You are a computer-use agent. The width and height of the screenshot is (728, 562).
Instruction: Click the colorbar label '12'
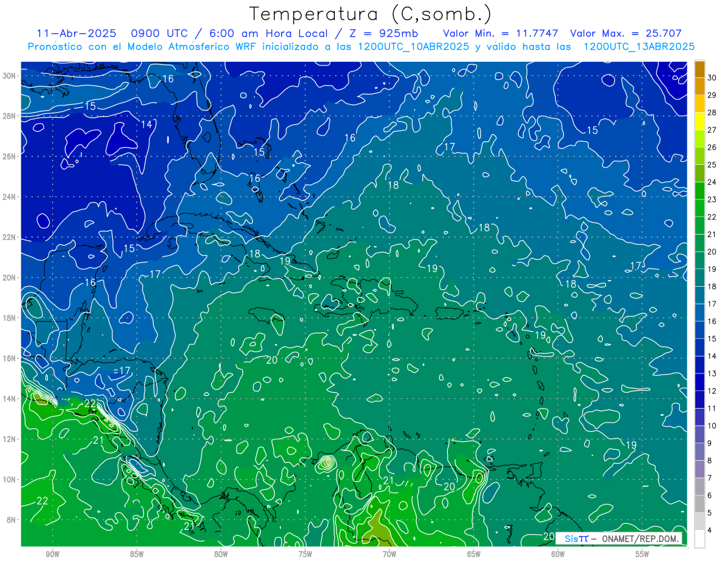[x=712, y=391]
